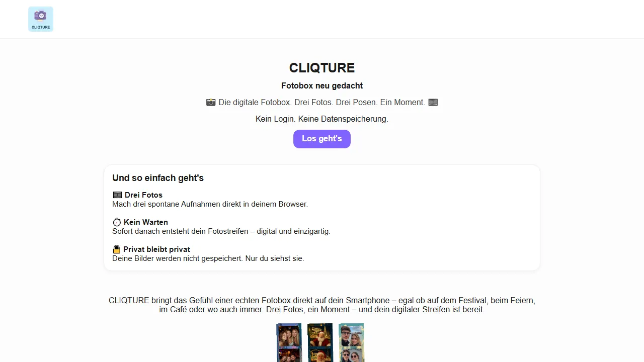
Task: Click the CLIQTURE description paragraph about festivals
Action: [322, 305]
